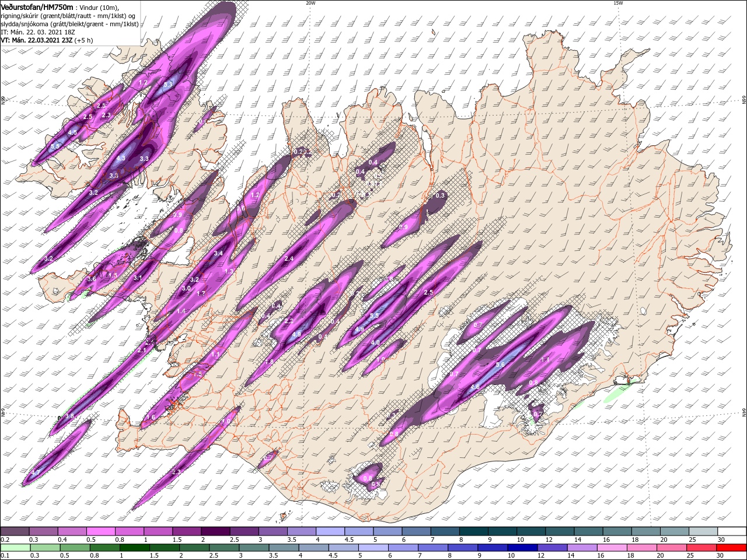The width and height of the screenshot is (747, 560).
Task: Click the snow scale swatch labeled 1
Action: 158,531
